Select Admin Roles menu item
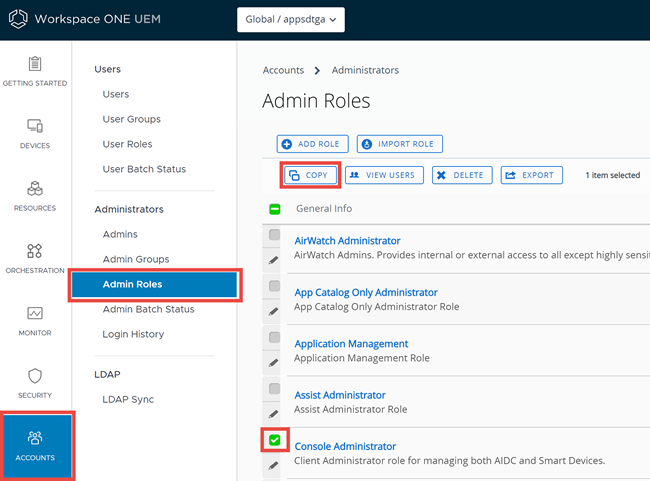Image resolution: width=650 pixels, height=481 pixels. 154,284
